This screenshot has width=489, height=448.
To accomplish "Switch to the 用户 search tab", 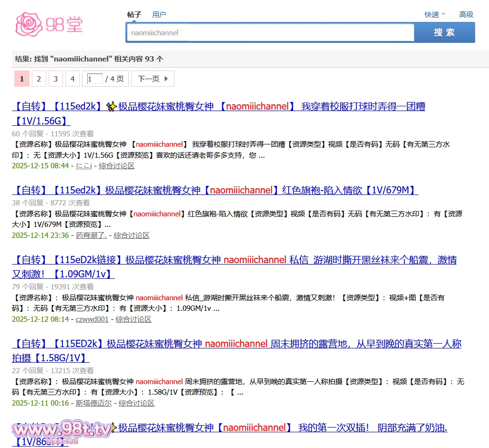I will tap(159, 14).
